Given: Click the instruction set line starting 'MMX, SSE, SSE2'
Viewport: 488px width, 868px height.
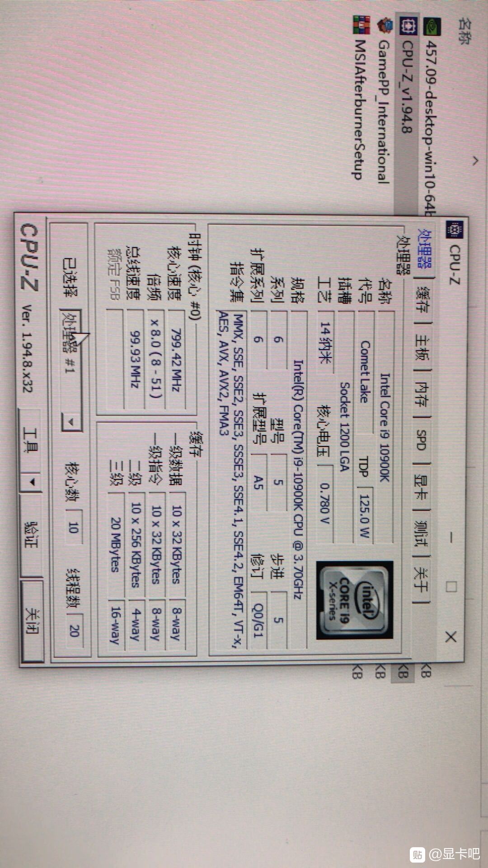Looking at the screenshot, I should (x=238, y=481).
